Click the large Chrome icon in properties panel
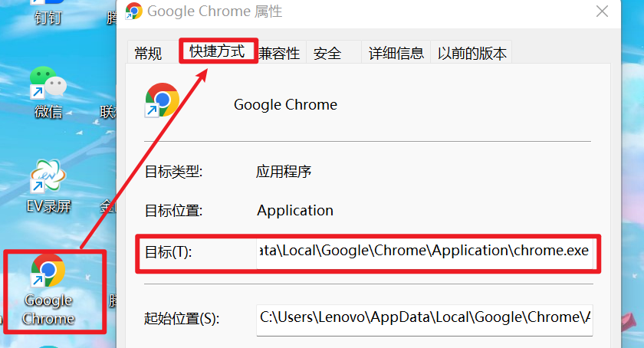 click(163, 100)
